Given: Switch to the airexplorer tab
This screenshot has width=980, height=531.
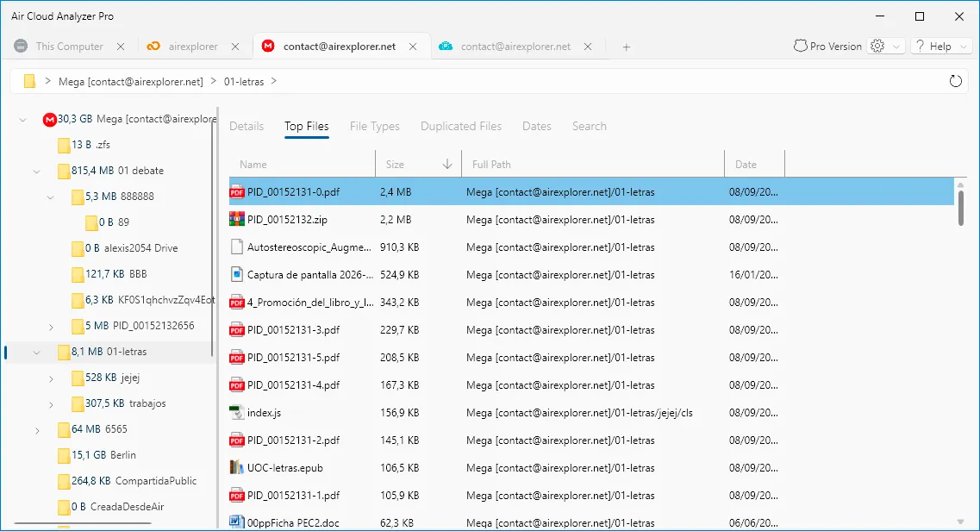Looking at the screenshot, I should tap(193, 47).
